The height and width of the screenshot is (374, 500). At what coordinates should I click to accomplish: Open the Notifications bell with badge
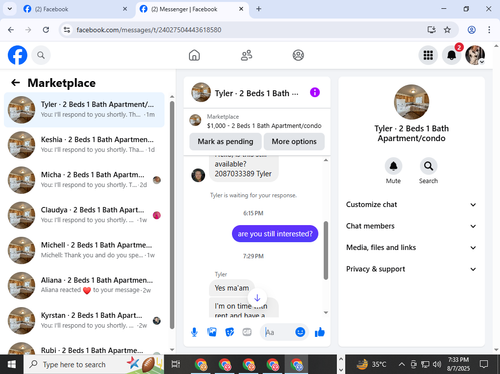(452, 55)
